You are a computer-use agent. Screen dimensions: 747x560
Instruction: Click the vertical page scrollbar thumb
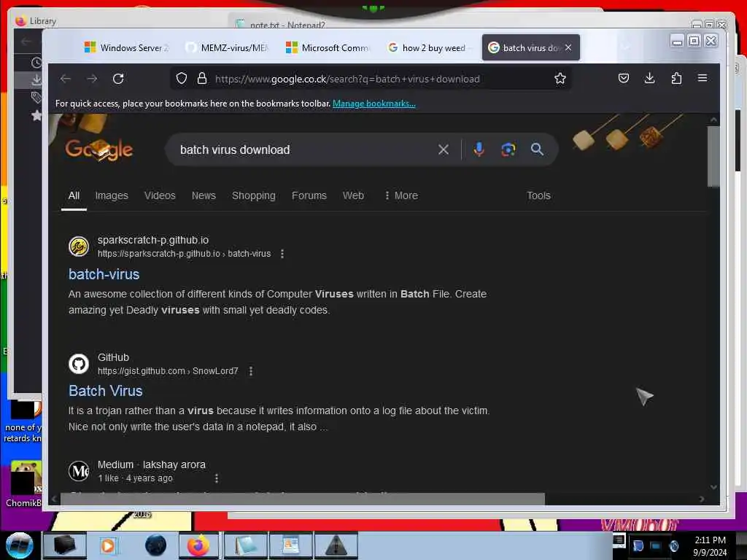[713, 156]
